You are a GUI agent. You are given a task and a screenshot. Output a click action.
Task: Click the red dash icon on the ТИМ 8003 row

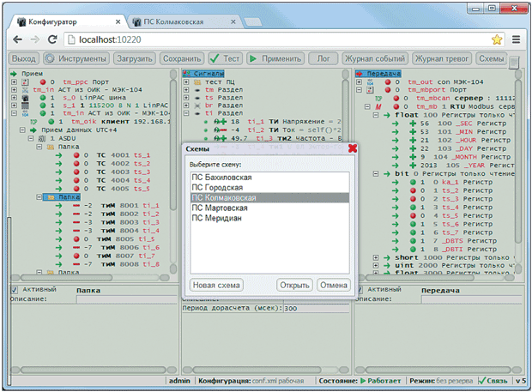[76, 222]
